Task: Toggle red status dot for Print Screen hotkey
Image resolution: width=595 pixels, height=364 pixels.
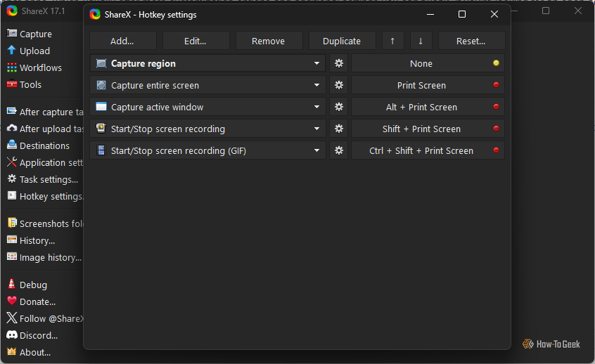Action: pos(496,85)
